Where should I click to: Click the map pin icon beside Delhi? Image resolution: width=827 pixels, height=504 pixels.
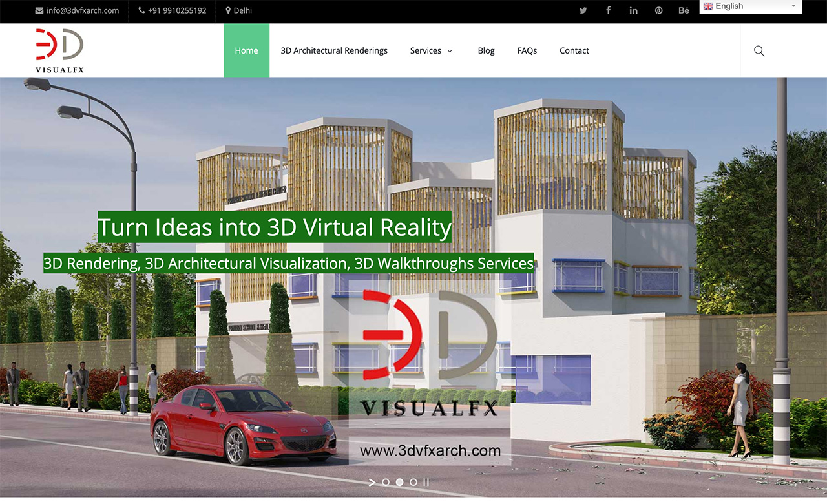click(x=228, y=10)
